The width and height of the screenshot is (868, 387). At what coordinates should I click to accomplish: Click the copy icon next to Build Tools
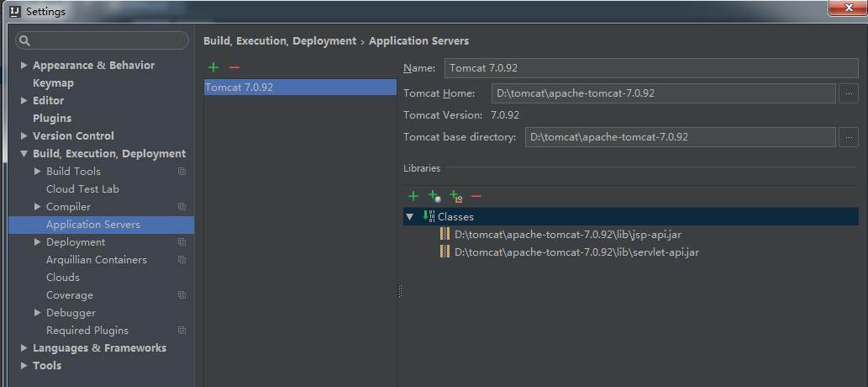coord(181,172)
